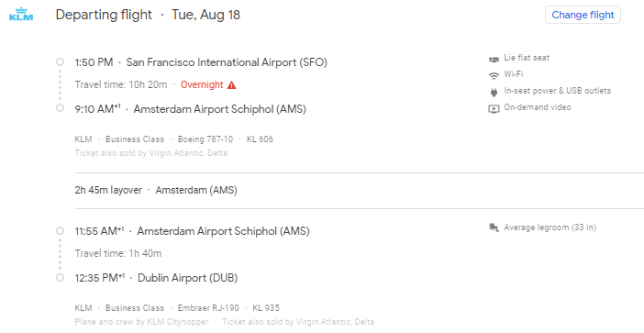644x333 pixels.
Task: Click the In-seat power plug icon
Action: tap(494, 92)
